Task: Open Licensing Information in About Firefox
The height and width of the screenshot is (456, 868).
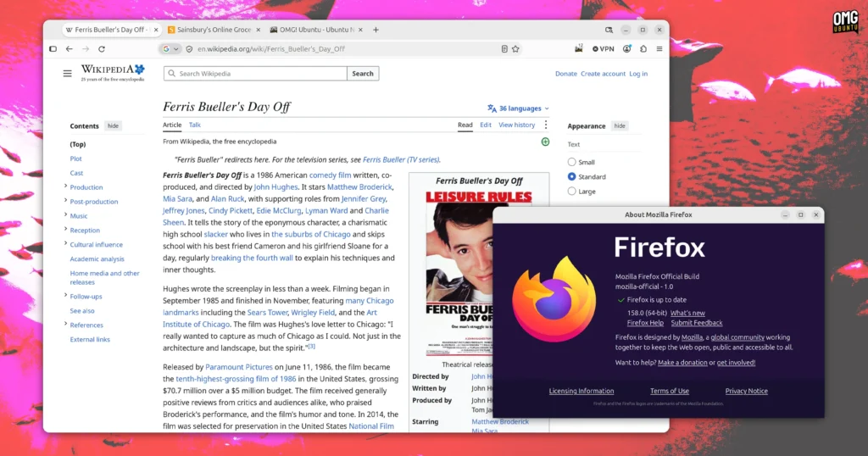Action: point(581,392)
